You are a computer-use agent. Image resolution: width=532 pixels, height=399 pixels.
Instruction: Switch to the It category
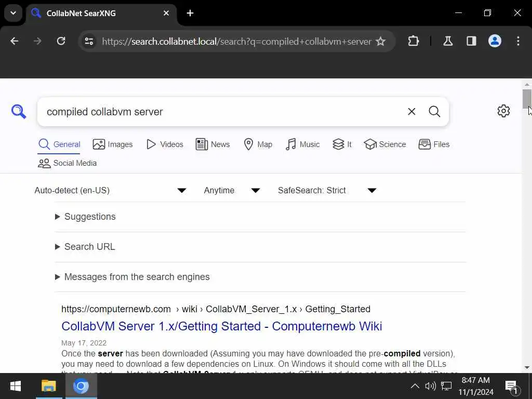pos(342,144)
